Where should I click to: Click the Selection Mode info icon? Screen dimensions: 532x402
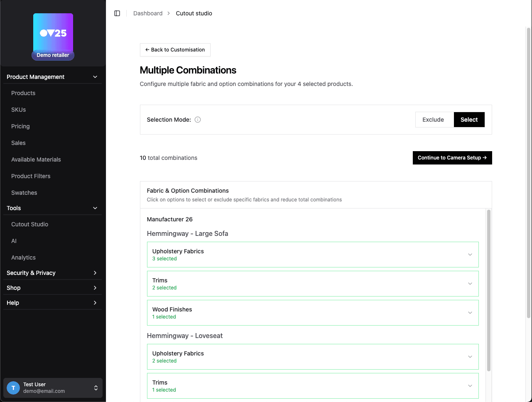click(198, 120)
